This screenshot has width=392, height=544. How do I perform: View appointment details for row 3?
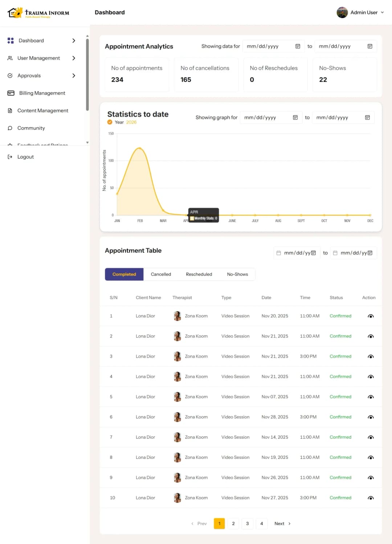[x=371, y=356]
